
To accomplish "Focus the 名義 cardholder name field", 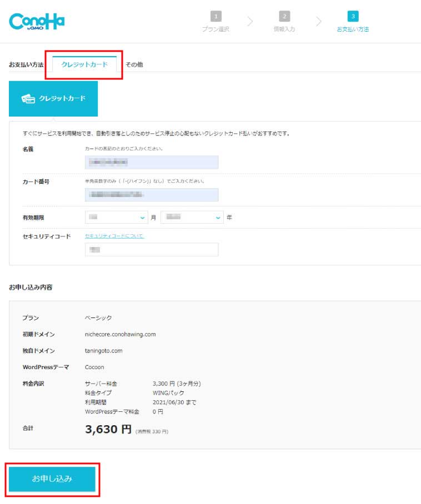I will [x=152, y=162].
